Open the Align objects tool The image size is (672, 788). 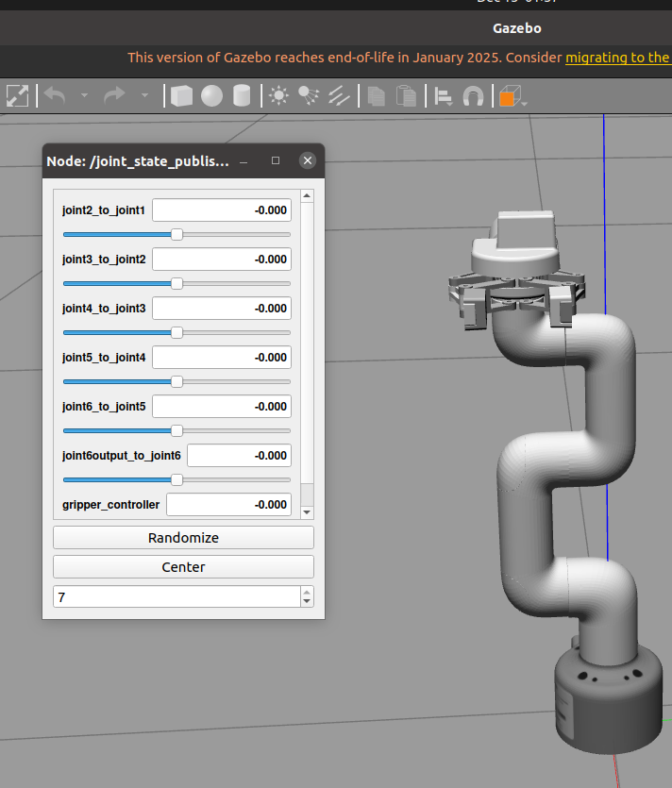click(x=443, y=95)
